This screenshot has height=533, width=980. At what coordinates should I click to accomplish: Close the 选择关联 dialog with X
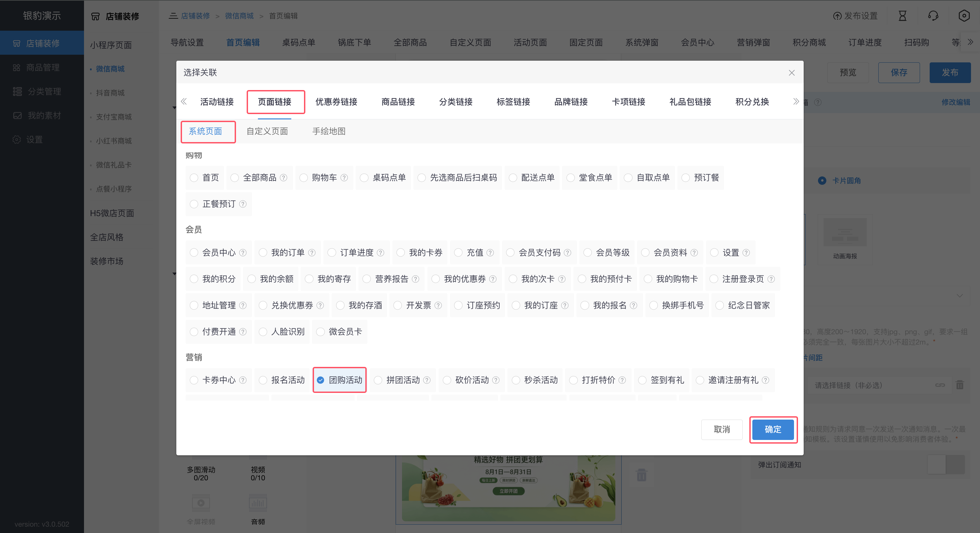(x=791, y=73)
